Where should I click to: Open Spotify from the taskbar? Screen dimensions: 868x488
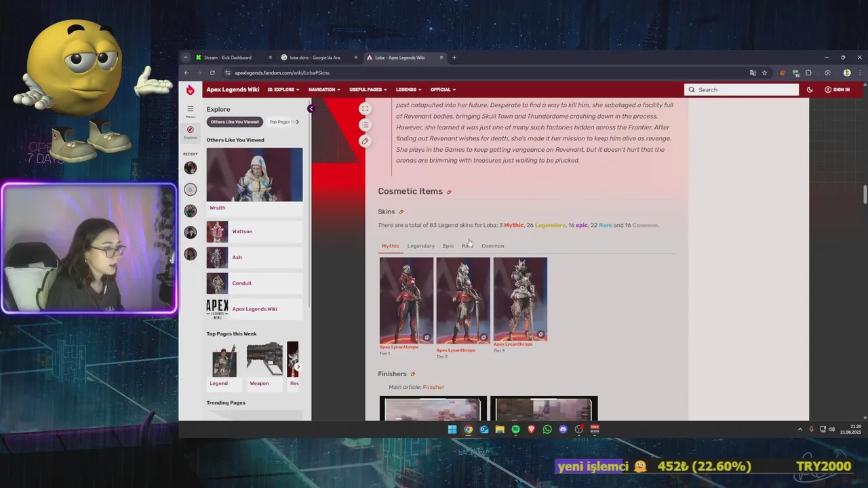[515, 429]
